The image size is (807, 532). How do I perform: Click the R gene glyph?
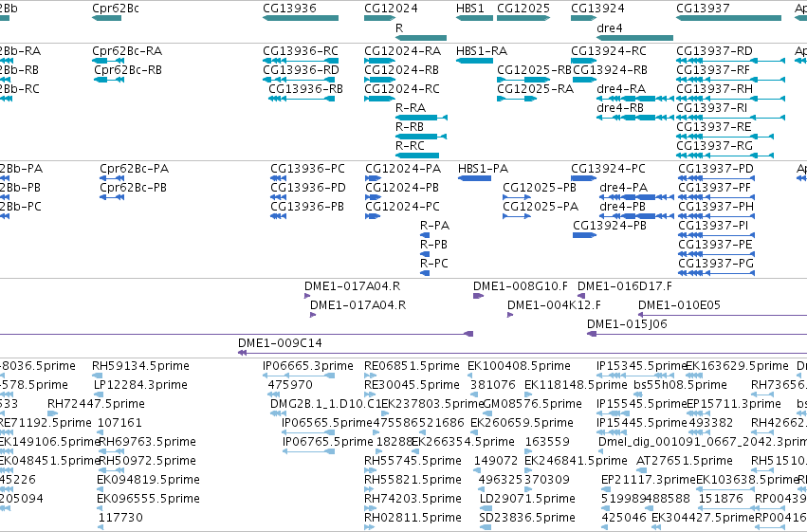421,38
